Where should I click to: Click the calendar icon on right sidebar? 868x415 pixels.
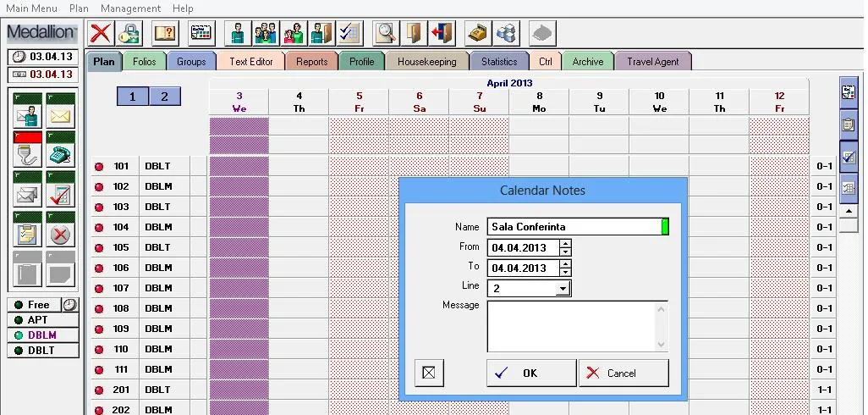click(848, 92)
